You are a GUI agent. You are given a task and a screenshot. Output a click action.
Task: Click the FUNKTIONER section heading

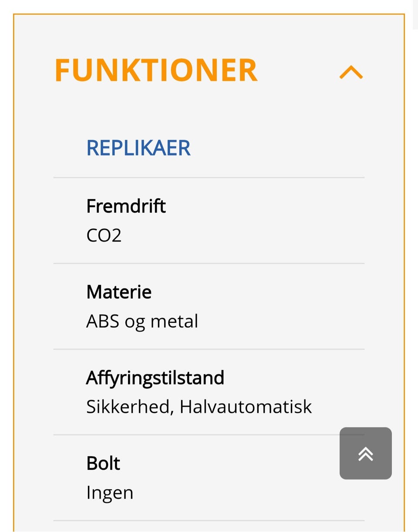(156, 70)
